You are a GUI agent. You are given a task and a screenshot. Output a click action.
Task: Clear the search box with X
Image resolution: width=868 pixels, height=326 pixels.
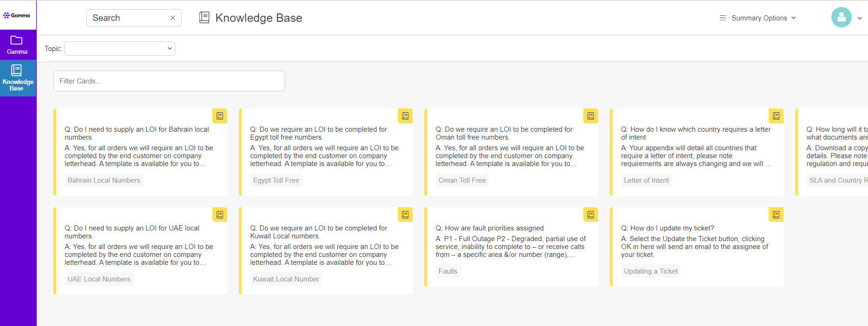click(x=172, y=18)
